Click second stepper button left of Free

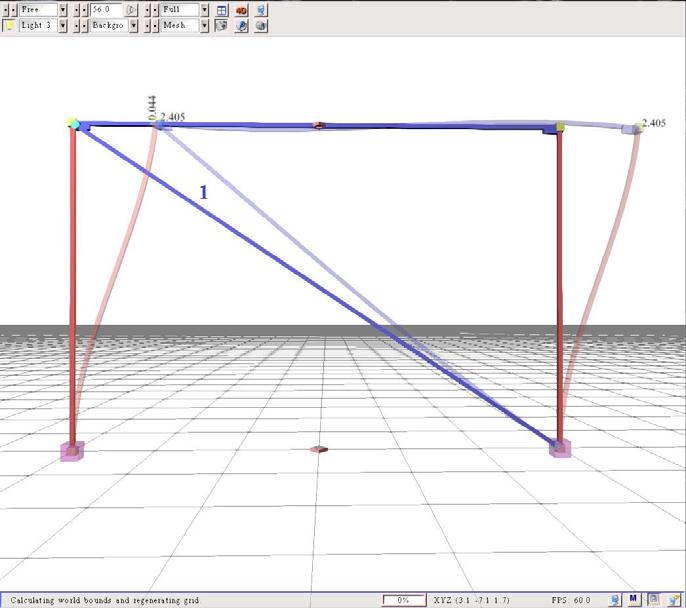tap(14, 9)
